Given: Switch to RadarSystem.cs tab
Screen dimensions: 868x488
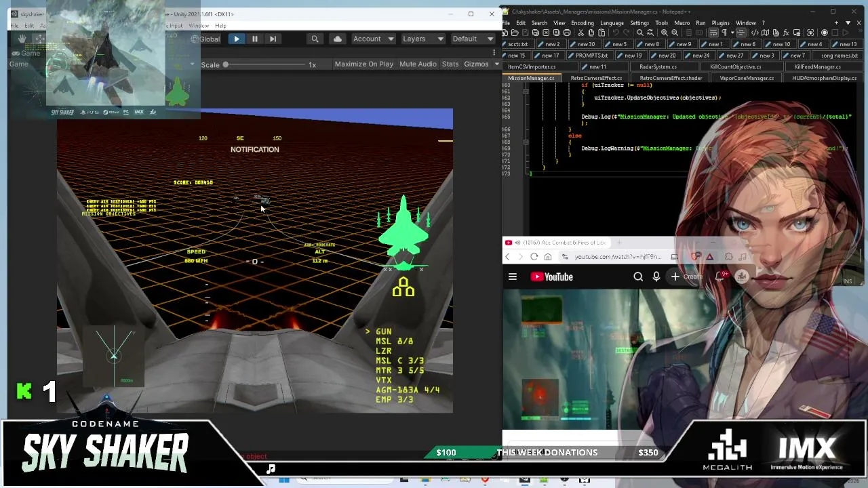Looking at the screenshot, I should coord(658,66).
